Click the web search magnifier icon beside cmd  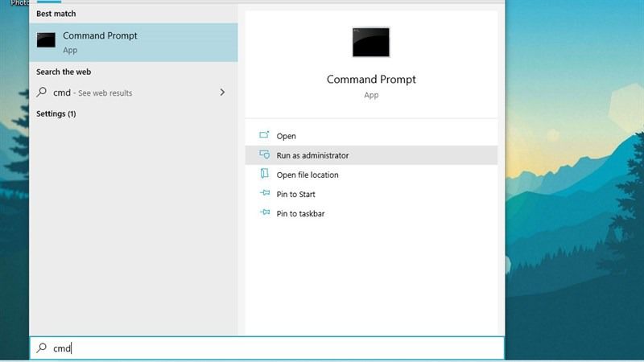click(42, 92)
